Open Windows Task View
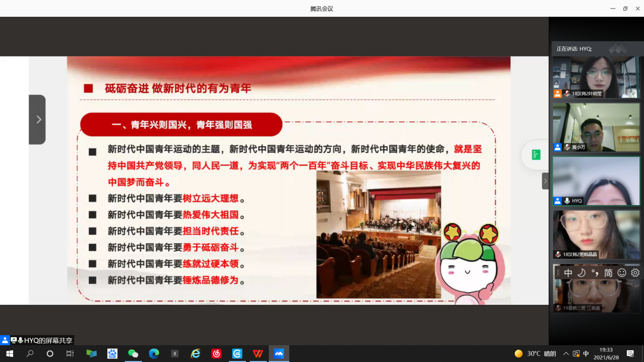Viewport: 644px width, 362px height. [70, 354]
